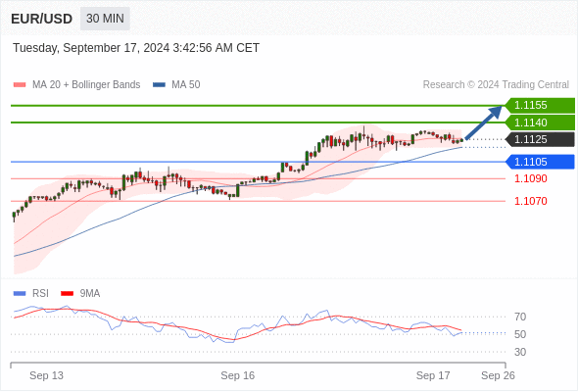
Task: Click the Sep 16 date on axis
Action: click(x=238, y=375)
